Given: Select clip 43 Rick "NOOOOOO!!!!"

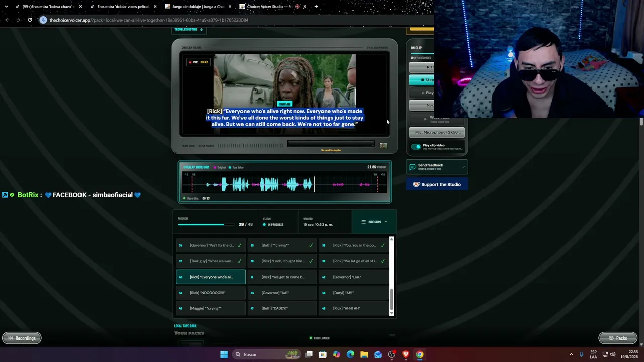Looking at the screenshot, I should click(210, 293).
